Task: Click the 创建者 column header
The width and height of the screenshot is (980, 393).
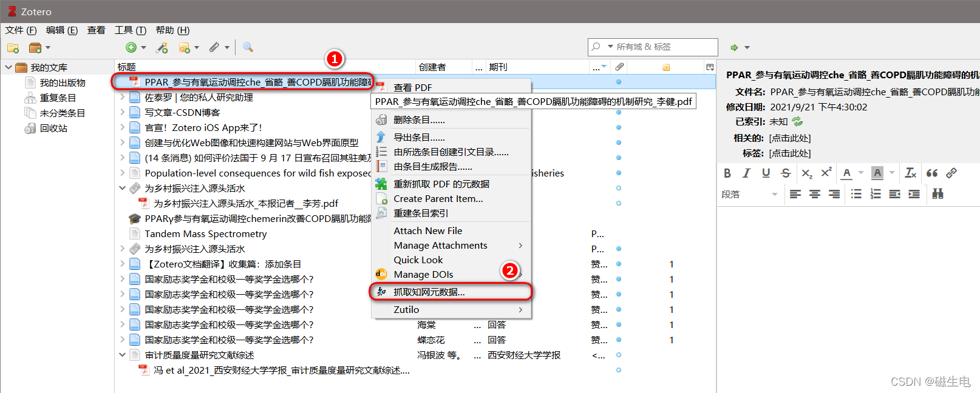Action: 444,67
